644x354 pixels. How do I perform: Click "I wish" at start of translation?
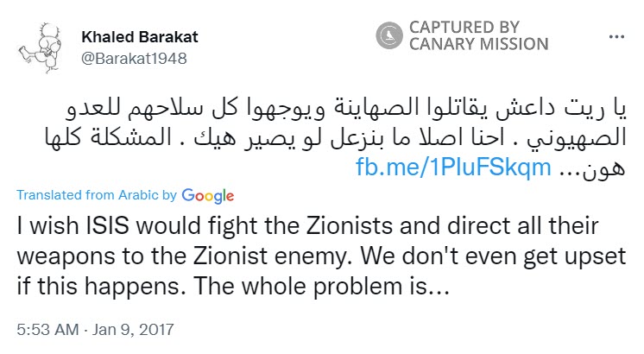47,226
